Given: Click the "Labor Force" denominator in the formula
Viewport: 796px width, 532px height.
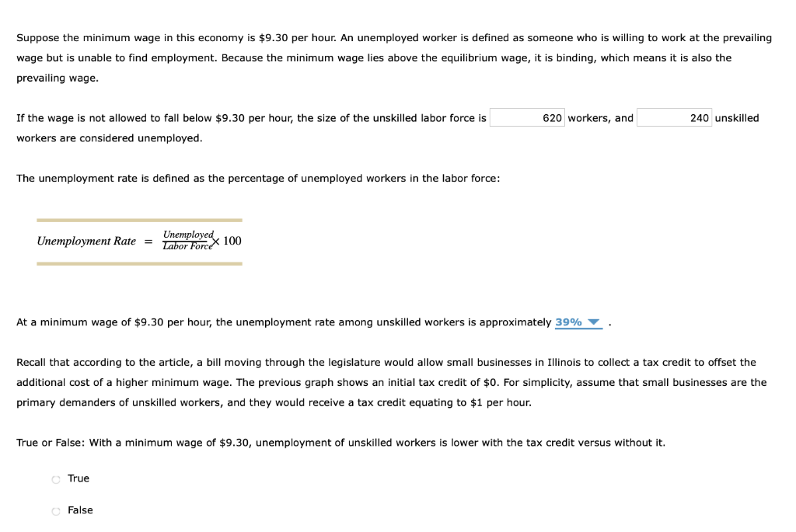Looking at the screenshot, I should [x=187, y=246].
